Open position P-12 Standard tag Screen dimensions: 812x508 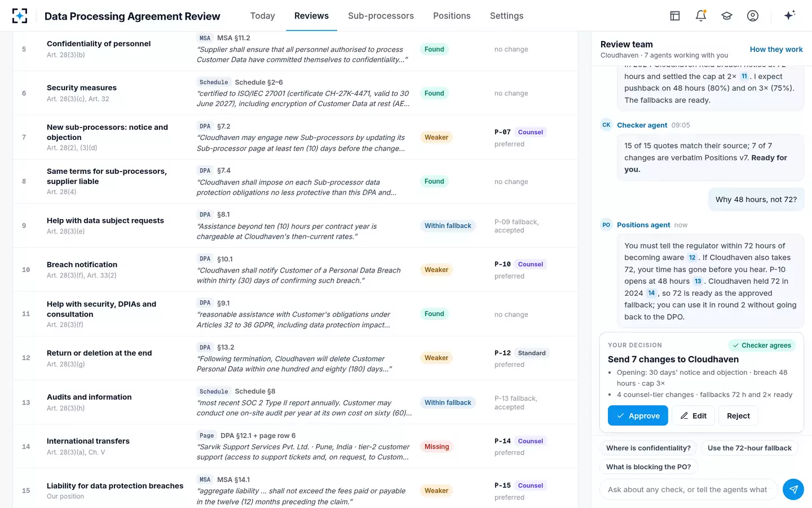(532, 353)
